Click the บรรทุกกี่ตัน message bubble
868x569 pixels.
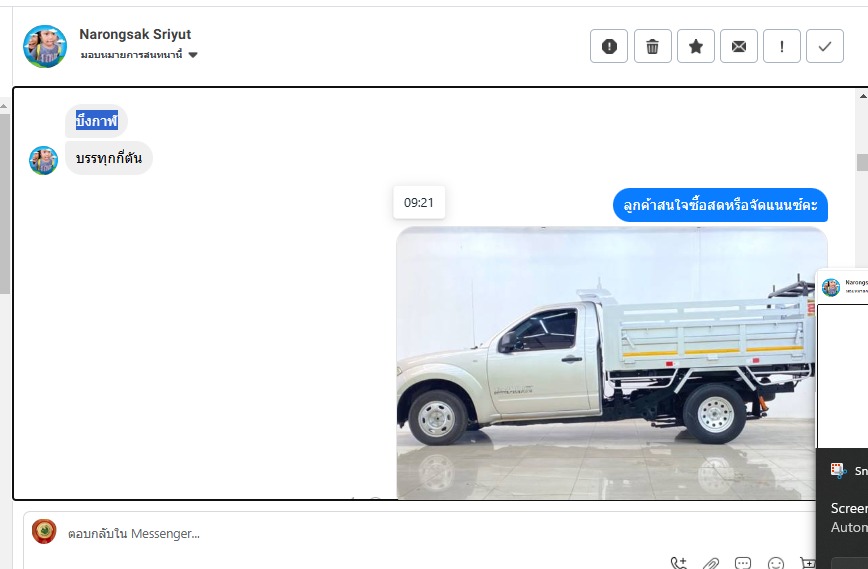click(x=108, y=158)
